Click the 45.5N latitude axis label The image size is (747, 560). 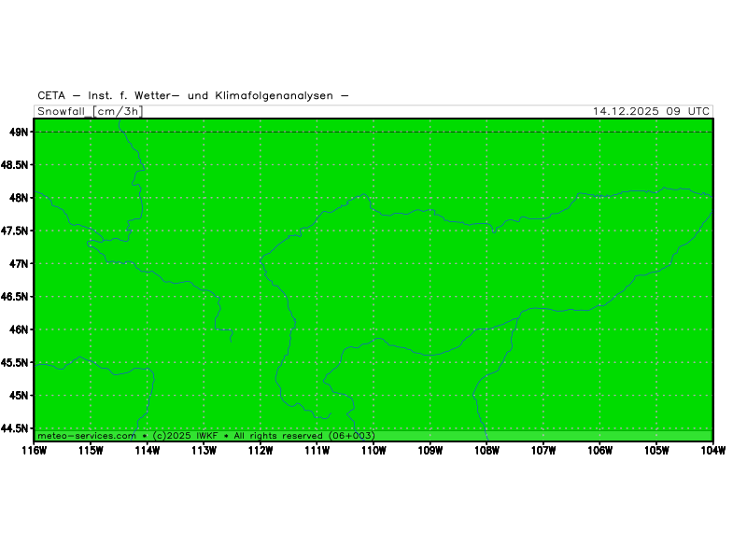tap(15, 363)
